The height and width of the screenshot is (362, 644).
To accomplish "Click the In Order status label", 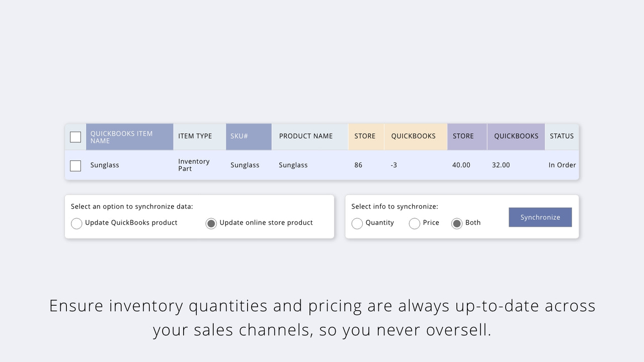I will [x=562, y=165].
